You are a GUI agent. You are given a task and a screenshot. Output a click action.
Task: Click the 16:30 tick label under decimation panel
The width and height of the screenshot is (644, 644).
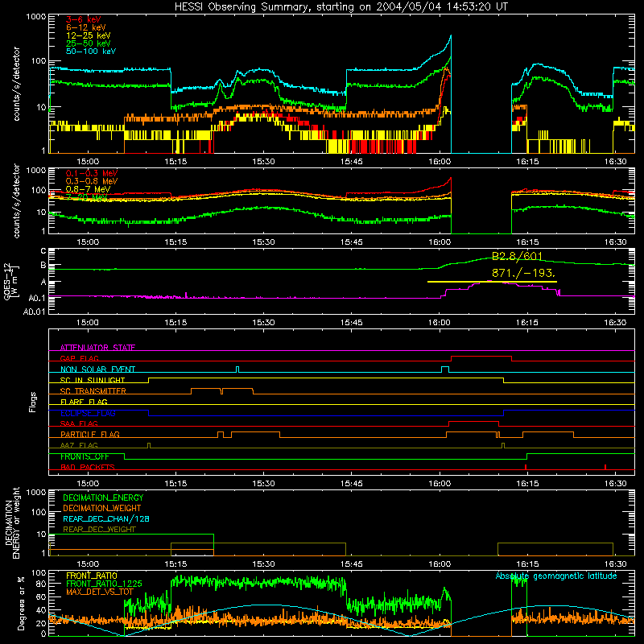coord(615,564)
